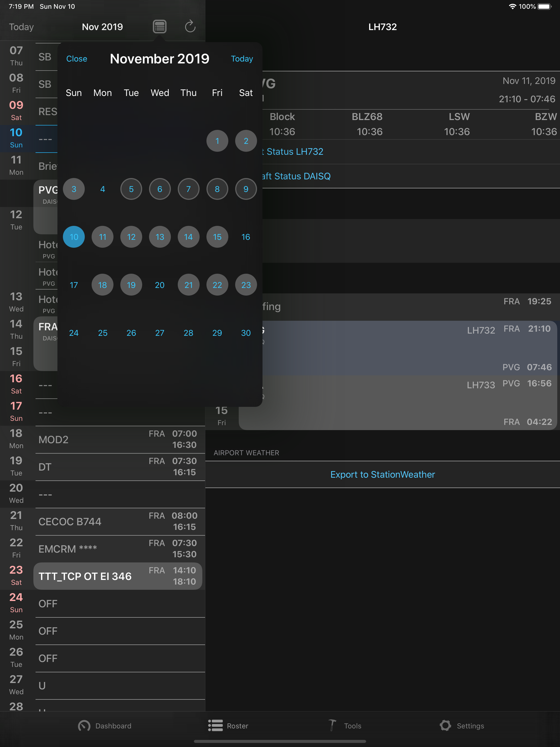The width and height of the screenshot is (560, 747).
Task: Open the calendar picker icon in the header
Action: click(159, 27)
